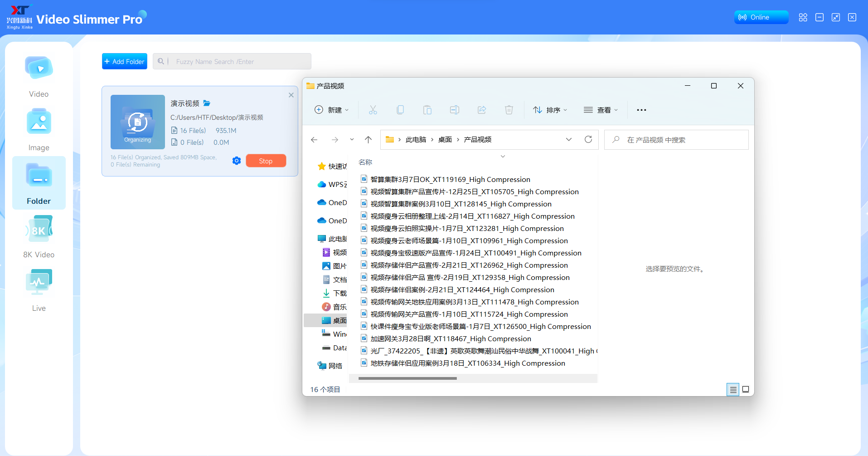Expand the 新建 dropdown

(332, 110)
